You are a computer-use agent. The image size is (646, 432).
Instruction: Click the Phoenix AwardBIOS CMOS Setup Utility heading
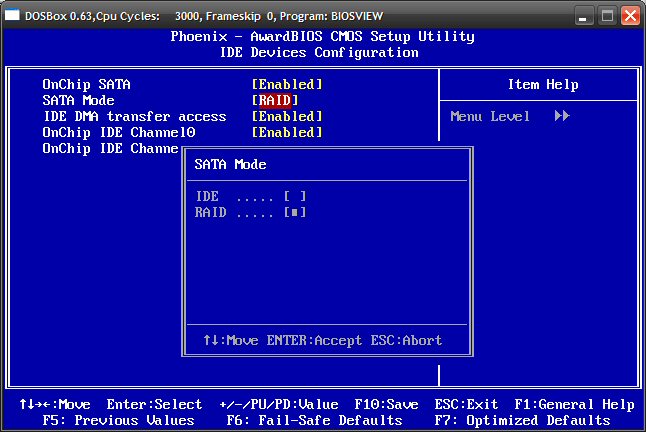(x=323, y=37)
